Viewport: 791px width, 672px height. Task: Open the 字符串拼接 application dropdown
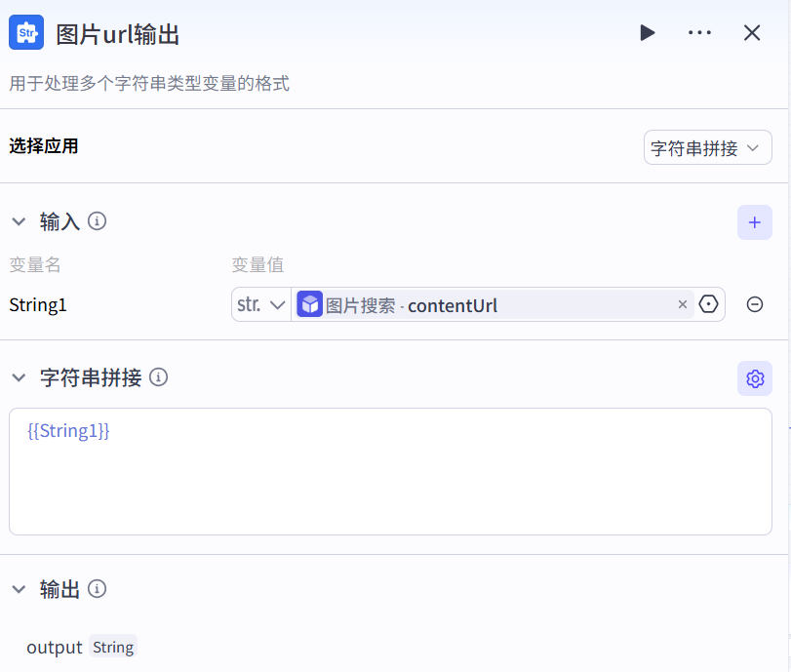coord(707,148)
